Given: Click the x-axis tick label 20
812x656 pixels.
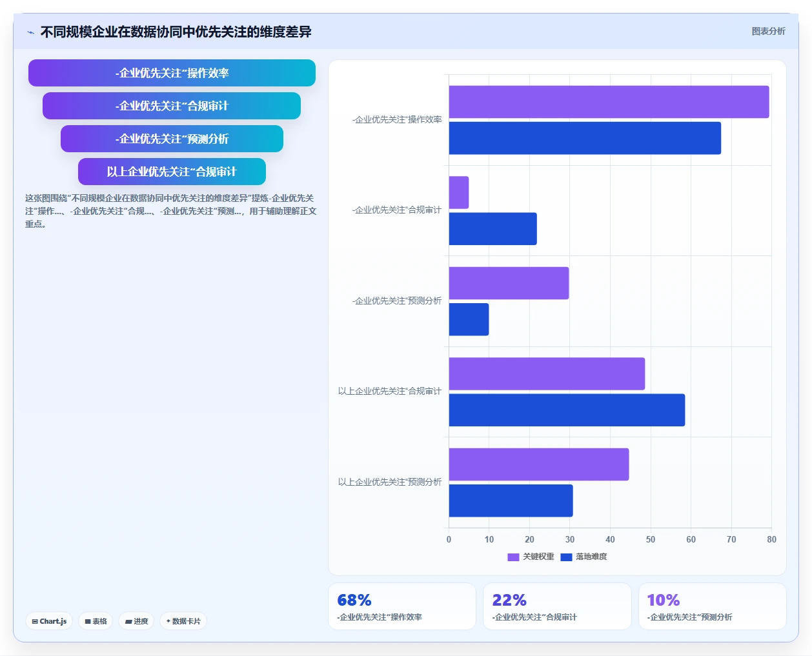Looking at the screenshot, I should tap(529, 539).
